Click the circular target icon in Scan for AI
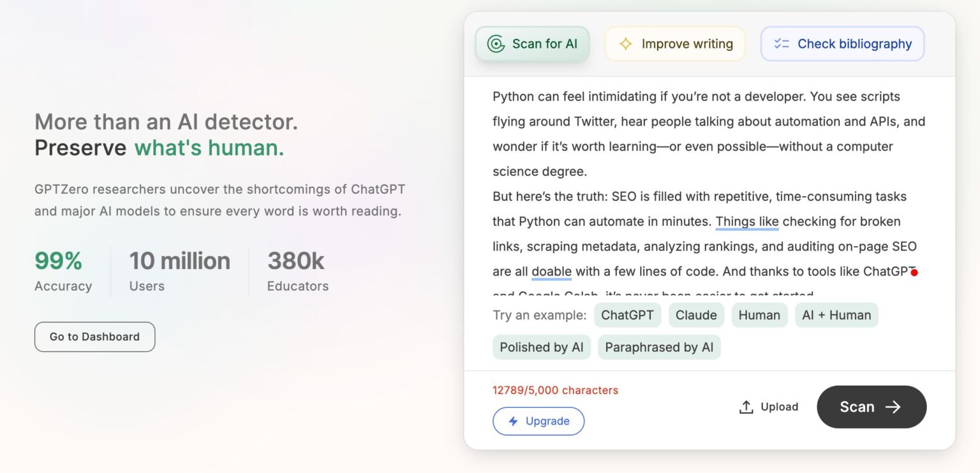The height and width of the screenshot is (473, 980). 494,43
